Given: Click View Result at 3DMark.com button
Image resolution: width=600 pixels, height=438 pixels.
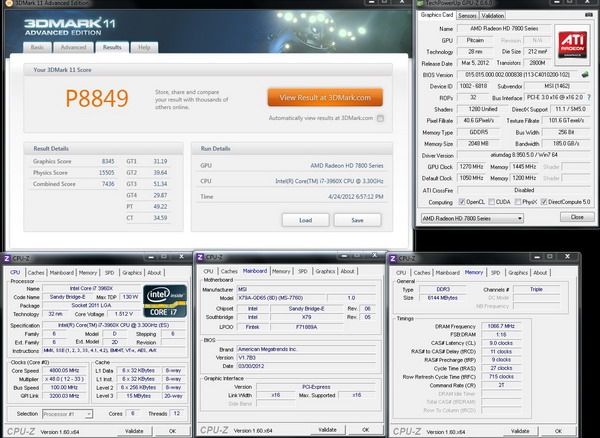Looking at the screenshot, I should coord(325,98).
